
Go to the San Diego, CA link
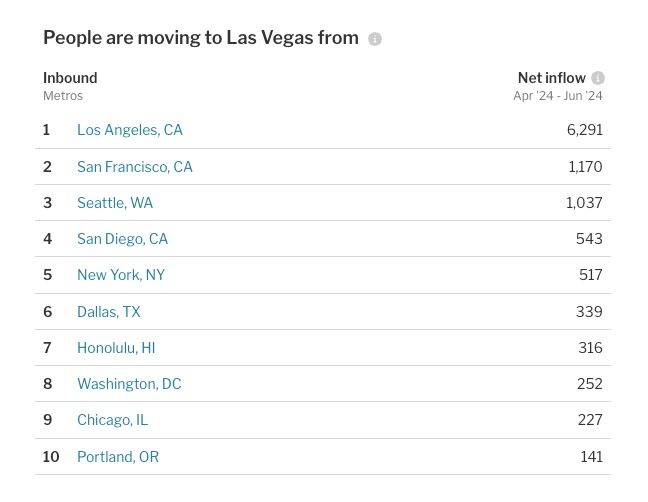point(122,238)
